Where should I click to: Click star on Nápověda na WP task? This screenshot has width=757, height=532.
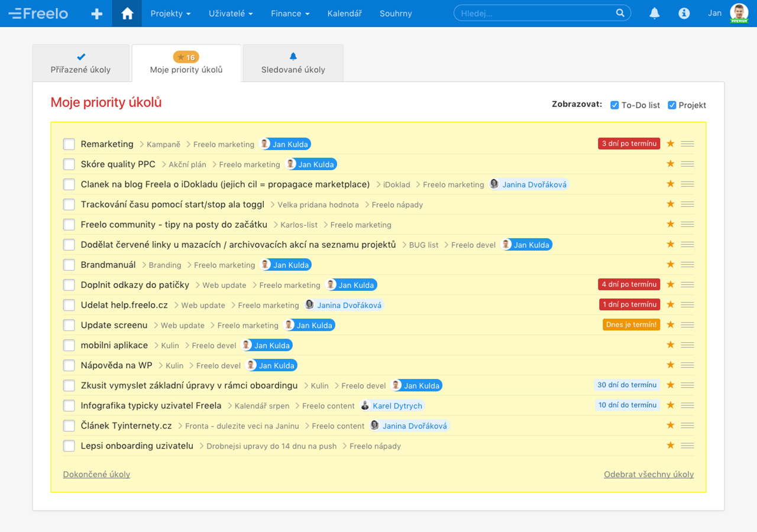click(x=670, y=365)
